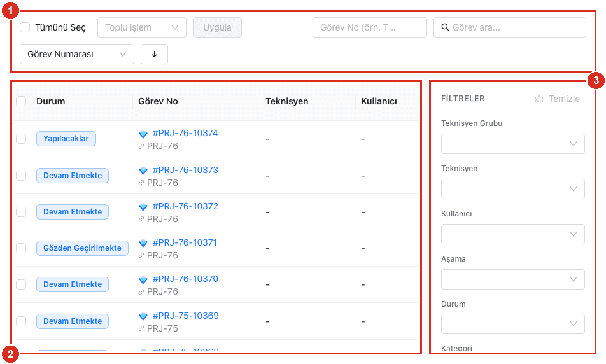Click the Uygula button
The width and height of the screenshot is (606, 364).
[x=217, y=27]
